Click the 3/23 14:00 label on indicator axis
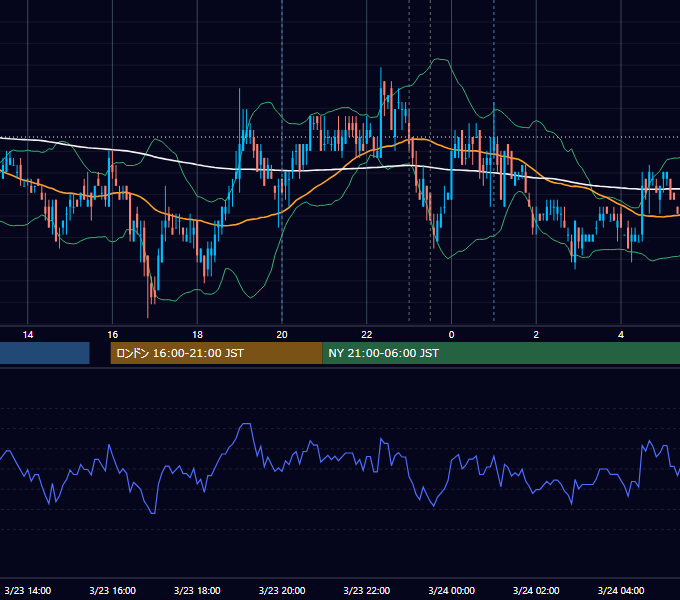 pos(28,590)
